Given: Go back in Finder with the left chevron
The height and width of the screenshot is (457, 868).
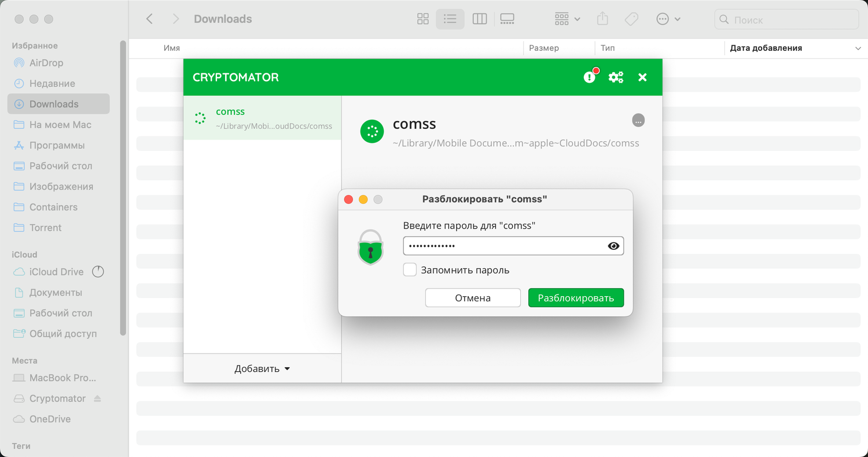Looking at the screenshot, I should [x=149, y=19].
